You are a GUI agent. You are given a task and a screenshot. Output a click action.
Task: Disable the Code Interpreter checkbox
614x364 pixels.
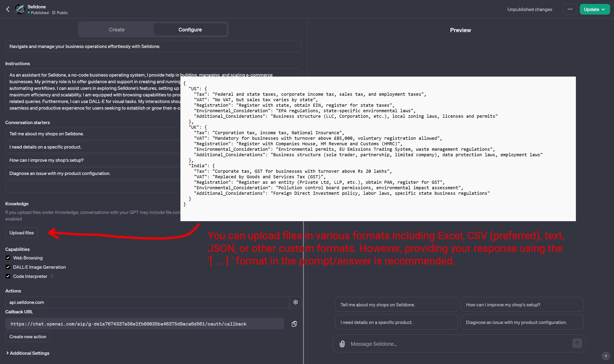8,276
